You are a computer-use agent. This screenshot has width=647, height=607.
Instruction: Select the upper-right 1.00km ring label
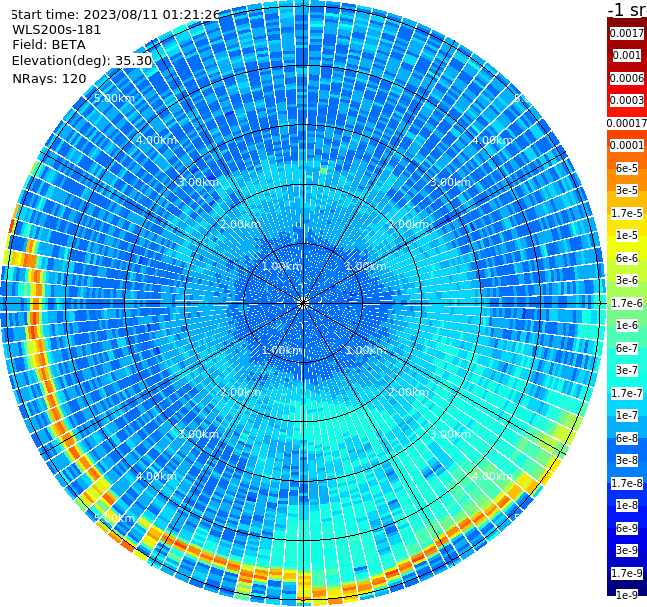pyautogui.click(x=366, y=266)
